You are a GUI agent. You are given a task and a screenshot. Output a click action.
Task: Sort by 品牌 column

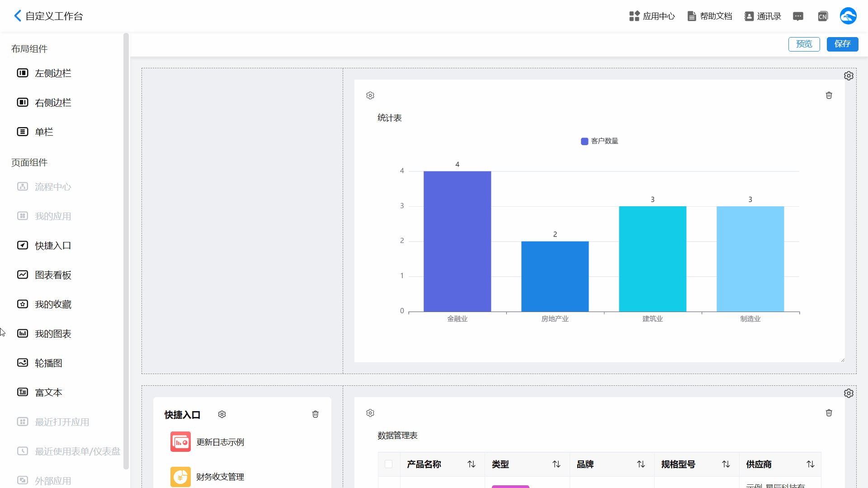(x=641, y=464)
